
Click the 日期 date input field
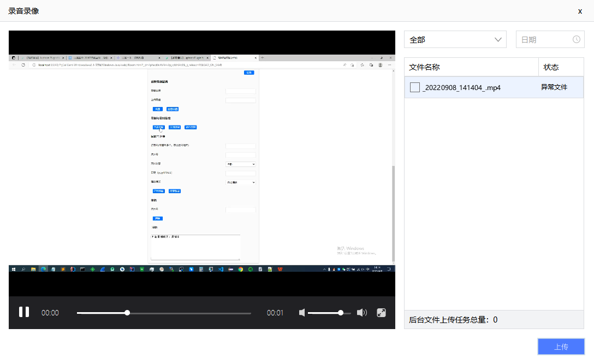[x=550, y=40]
